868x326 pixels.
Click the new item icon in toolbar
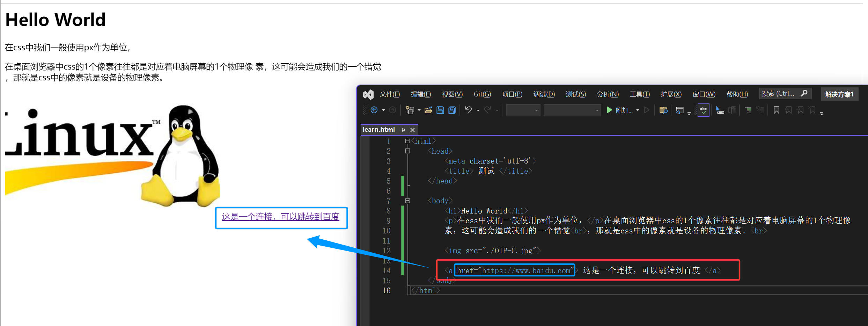(410, 110)
